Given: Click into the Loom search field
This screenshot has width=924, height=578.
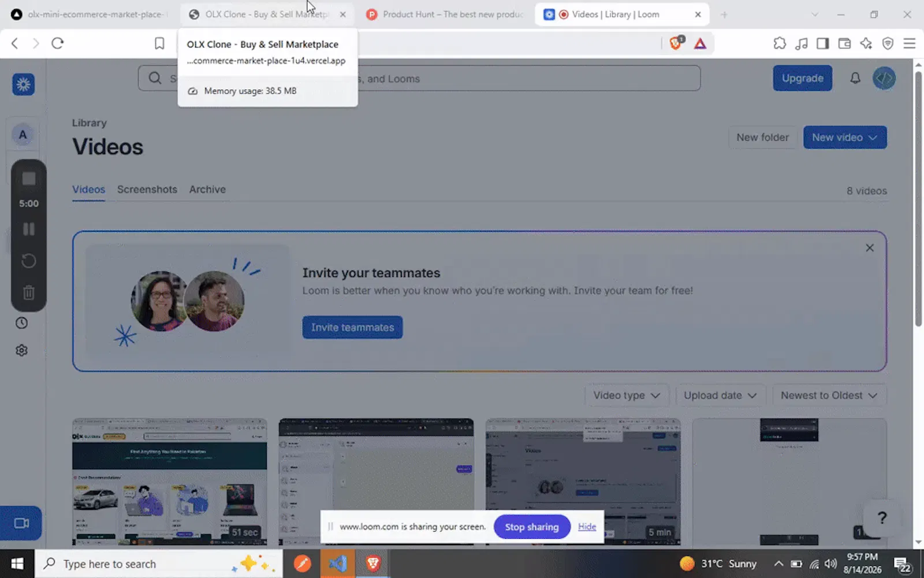Looking at the screenshot, I should click(x=419, y=78).
